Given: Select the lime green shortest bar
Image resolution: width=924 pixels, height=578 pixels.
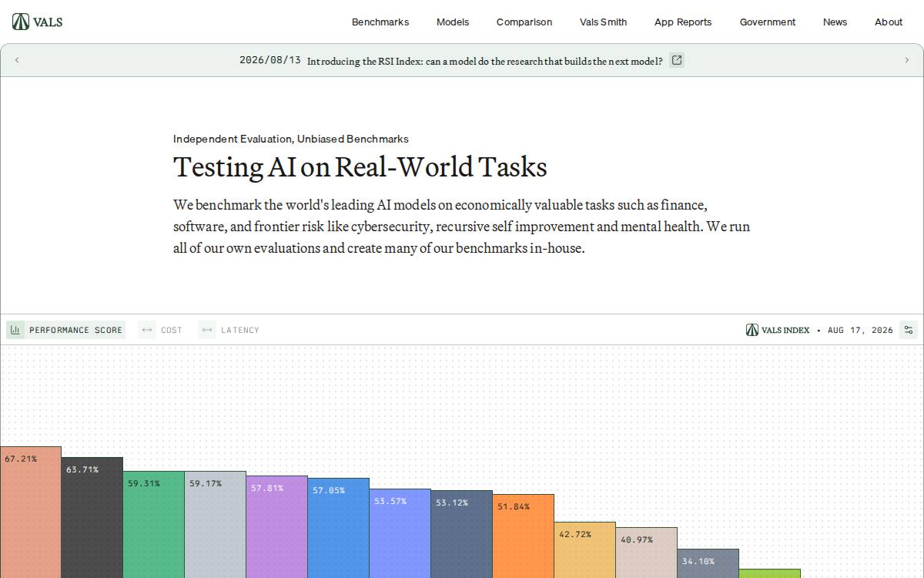Looking at the screenshot, I should [x=770, y=573].
